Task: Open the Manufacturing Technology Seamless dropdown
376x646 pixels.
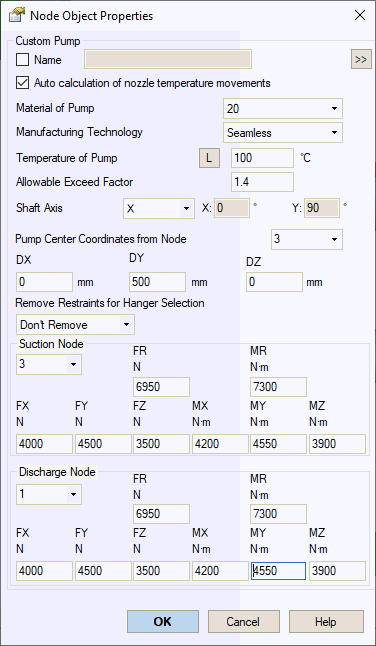Action: tap(283, 133)
